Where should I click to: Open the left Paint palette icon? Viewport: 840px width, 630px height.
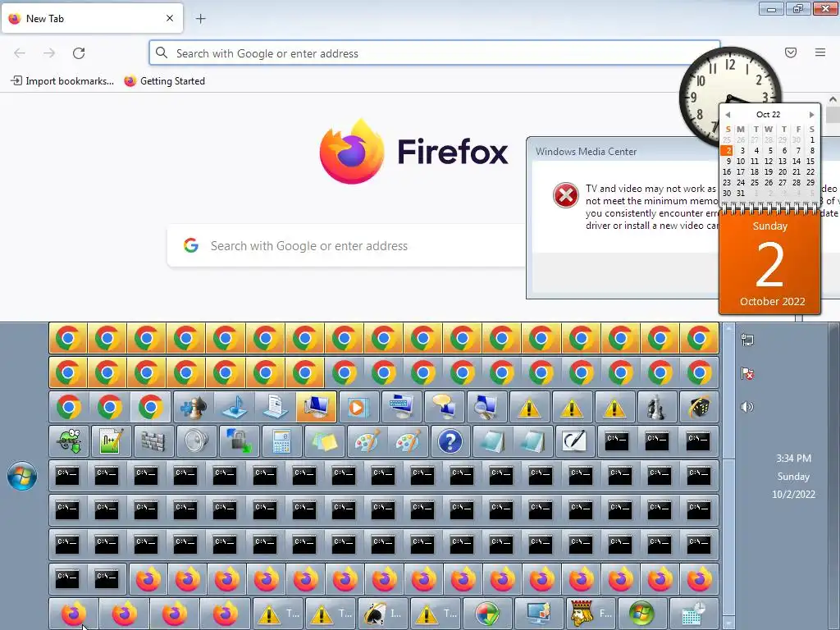pyautogui.click(x=367, y=441)
